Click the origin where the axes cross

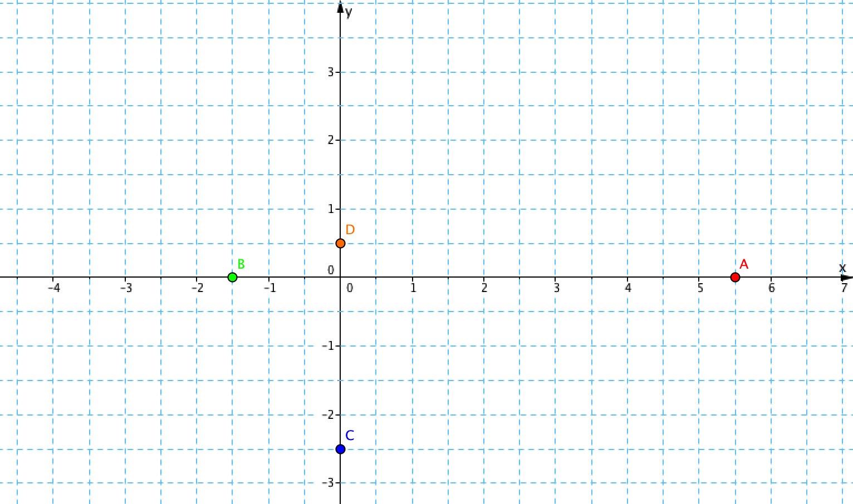point(340,277)
